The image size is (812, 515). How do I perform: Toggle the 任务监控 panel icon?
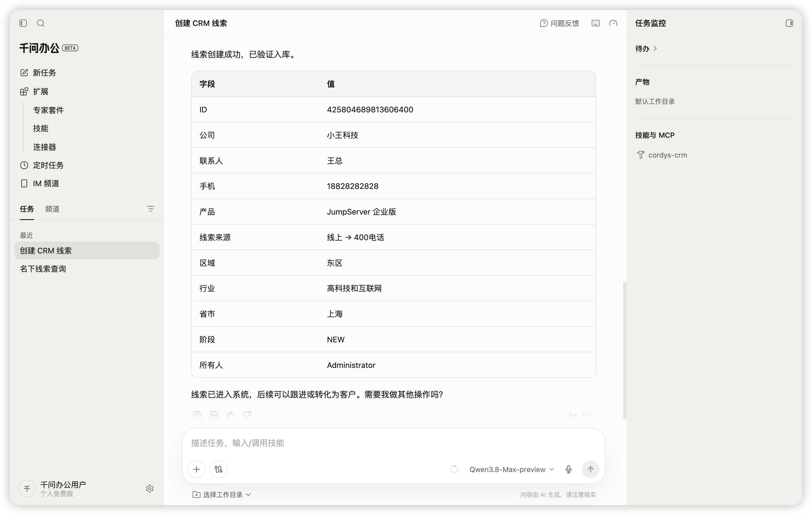[x=789, y=23]
